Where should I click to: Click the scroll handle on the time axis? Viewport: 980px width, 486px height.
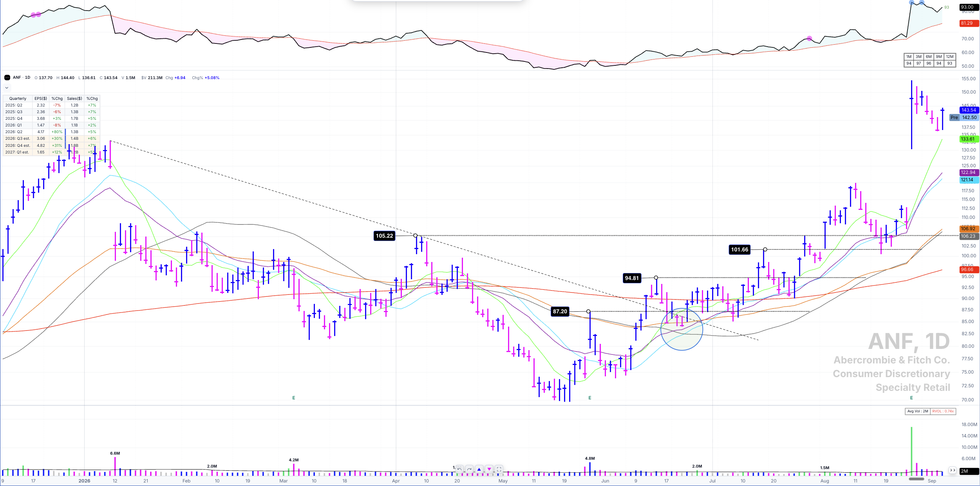coord(916,479)
